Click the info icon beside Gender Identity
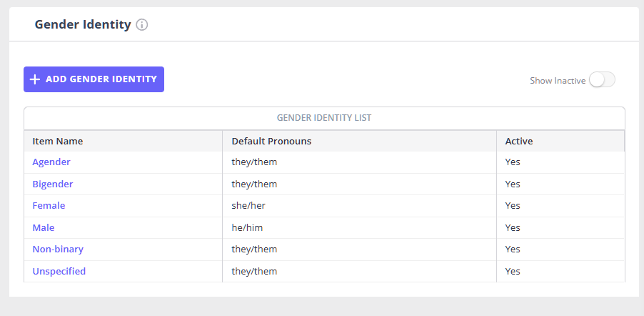Image resolution: width=644 pixels, height=316 pixels. click(x=142, y=25)
